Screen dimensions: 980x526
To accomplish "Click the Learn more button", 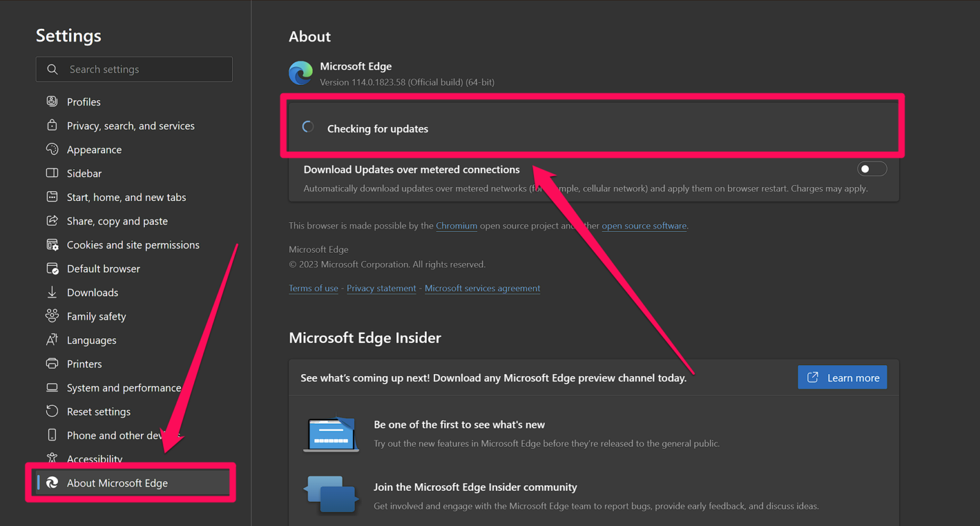I will pyautogui.click(x=842, y=378).
